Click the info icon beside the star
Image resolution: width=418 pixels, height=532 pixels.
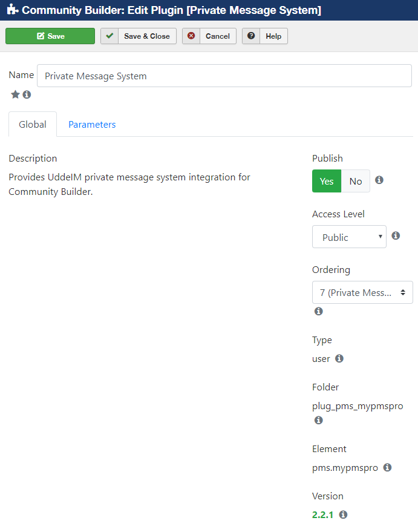click(27, 94)
